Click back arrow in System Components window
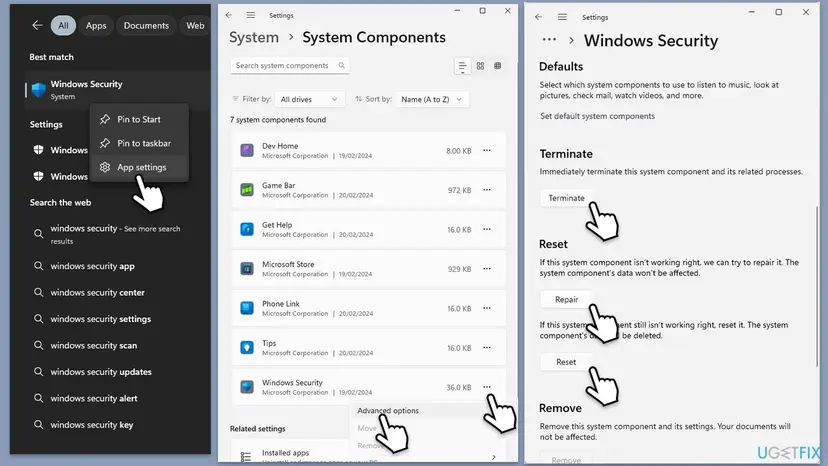Screen dimensions: 828x466 (x=229, y=15)
